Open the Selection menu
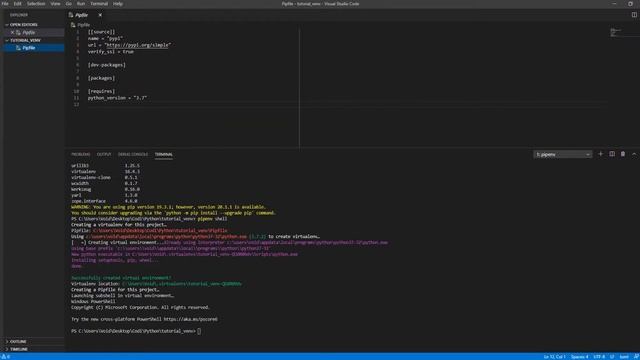 coord(36,4)
